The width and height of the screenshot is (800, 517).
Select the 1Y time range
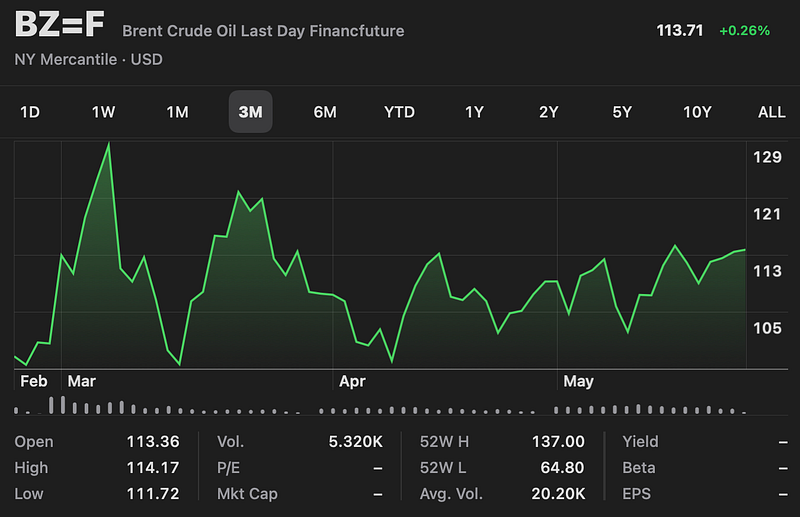point(474,112)
